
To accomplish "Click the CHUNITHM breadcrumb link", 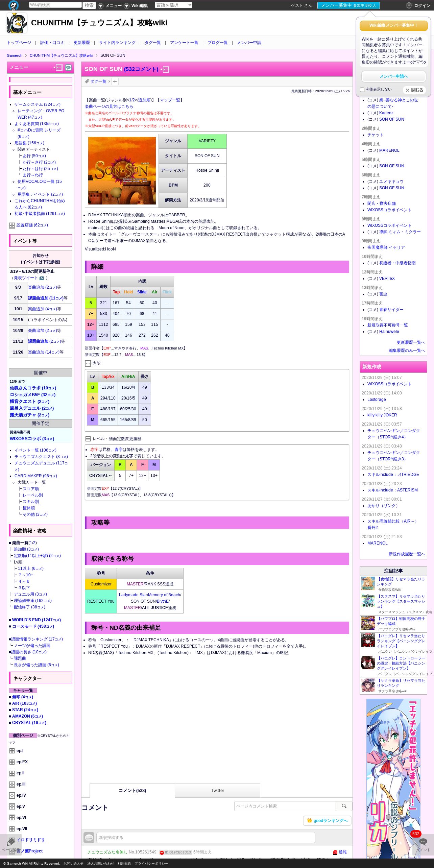I will 61,55.
